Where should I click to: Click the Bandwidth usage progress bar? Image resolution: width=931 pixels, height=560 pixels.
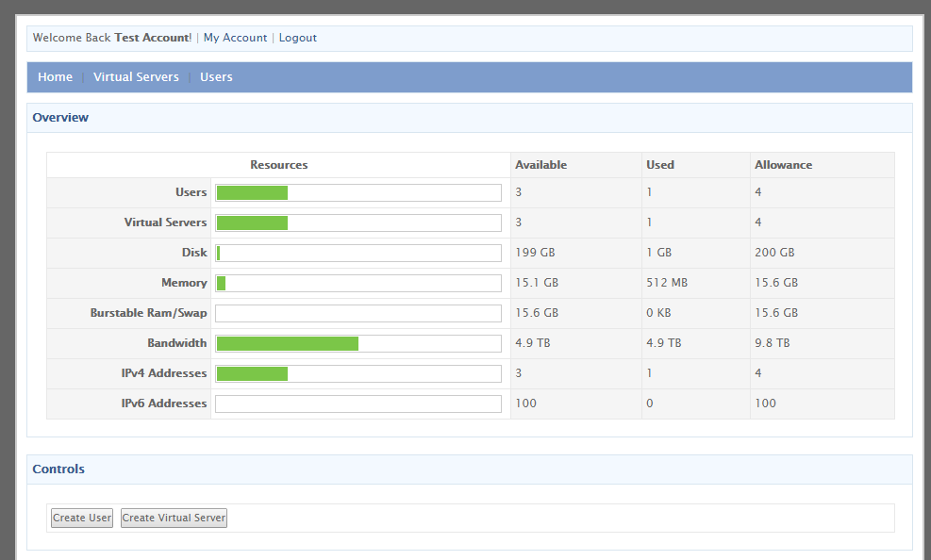point(358,343)
